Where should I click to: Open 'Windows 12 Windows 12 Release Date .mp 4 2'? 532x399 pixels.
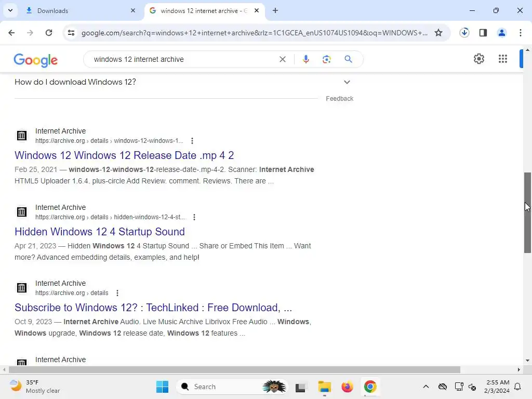coord(124,155)
